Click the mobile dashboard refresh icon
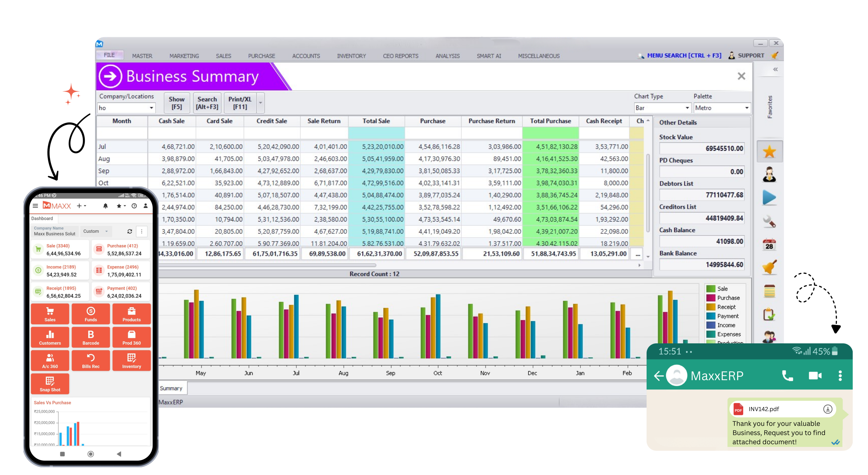 [130, 231]
